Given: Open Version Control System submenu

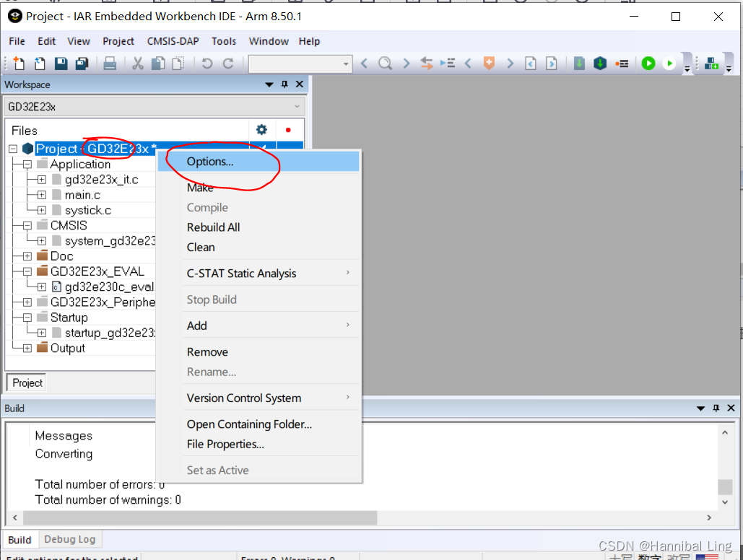Looking at the screenshot, I should (x=258, y=398).
